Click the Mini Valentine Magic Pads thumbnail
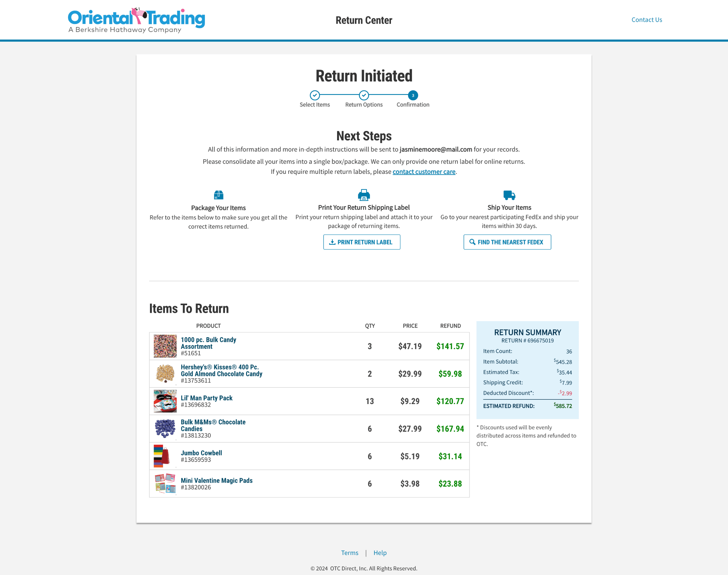728x575 pixels. click(165, 483)
